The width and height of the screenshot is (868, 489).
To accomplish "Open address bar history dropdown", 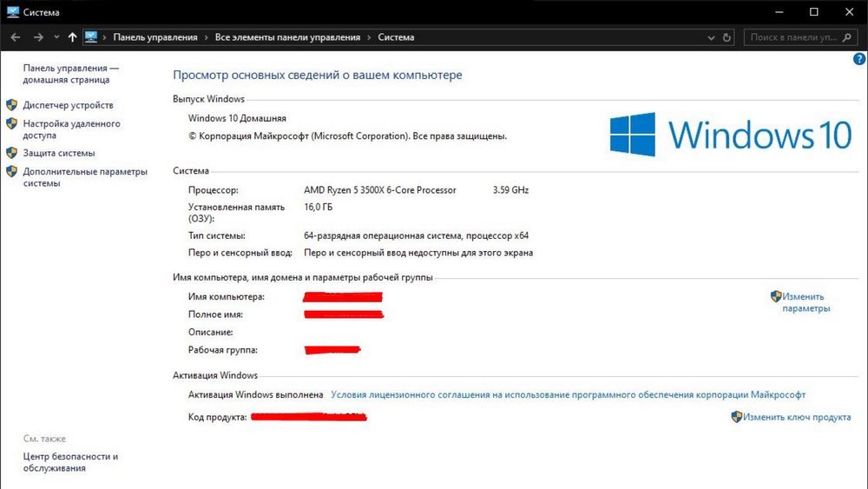I will pos(712,37).
